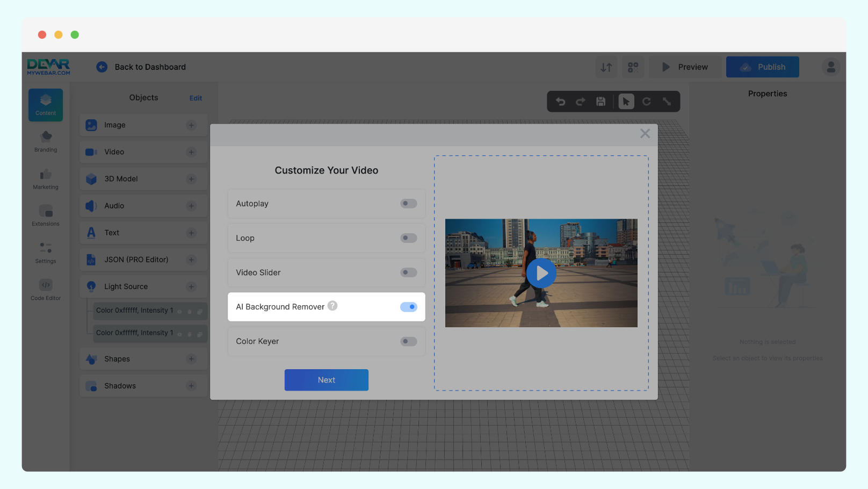This screenshot has height=489, width=868.
Task: Add a Text object with plus
Action: [191, 233]
